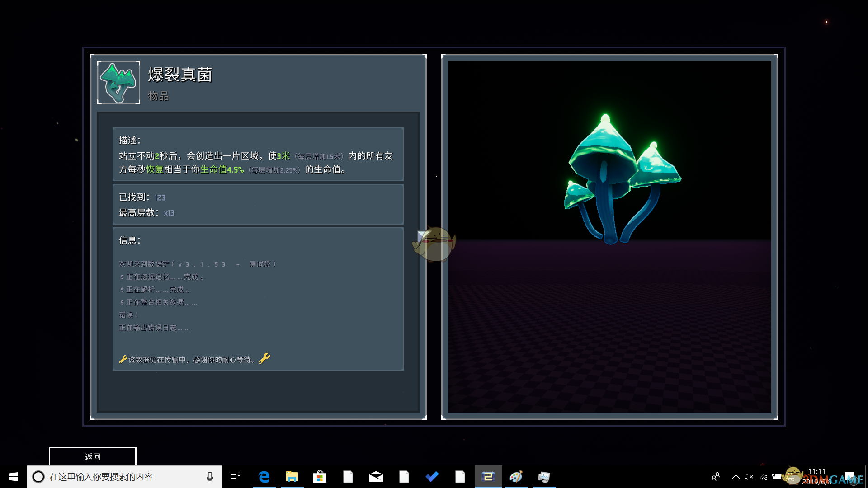Click the 返回 back button
Screen dimensions: 868x488
93,456
